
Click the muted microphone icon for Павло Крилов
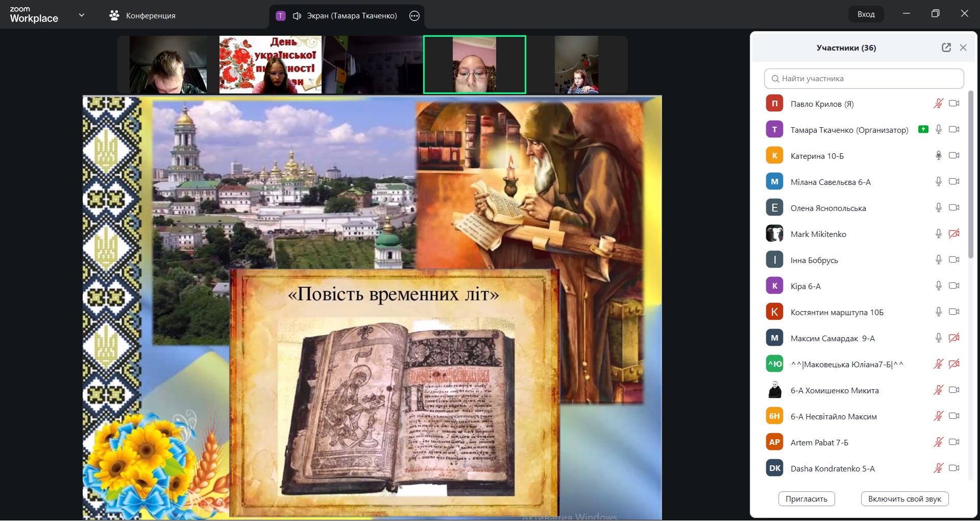click(938, 104)
